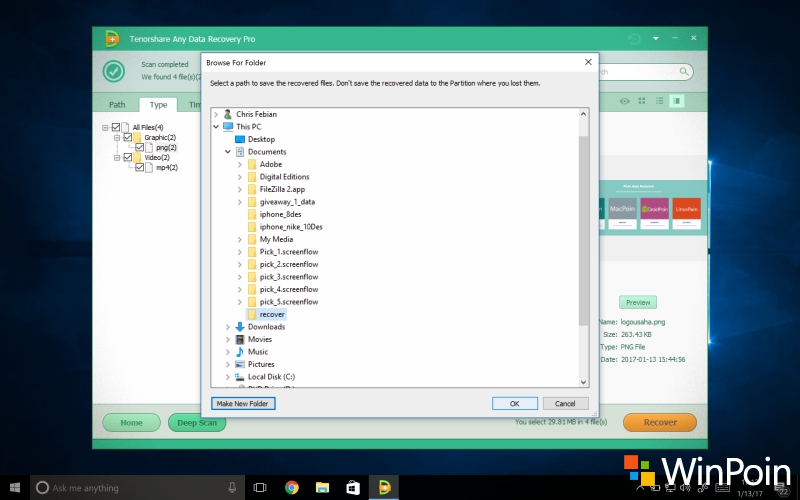The image size is (800, 500).
Task: Click the Adobe folder icon
Action: coord(252,164)
